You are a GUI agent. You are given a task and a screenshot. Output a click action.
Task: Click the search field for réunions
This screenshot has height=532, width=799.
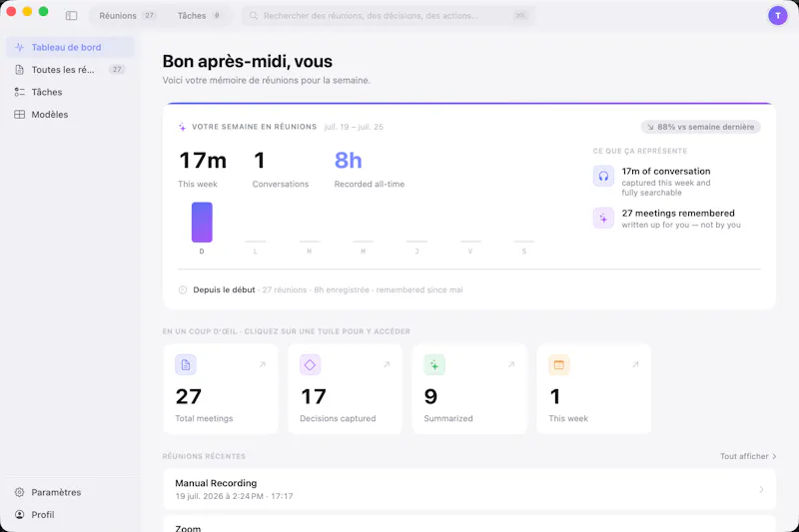[388, 16]
